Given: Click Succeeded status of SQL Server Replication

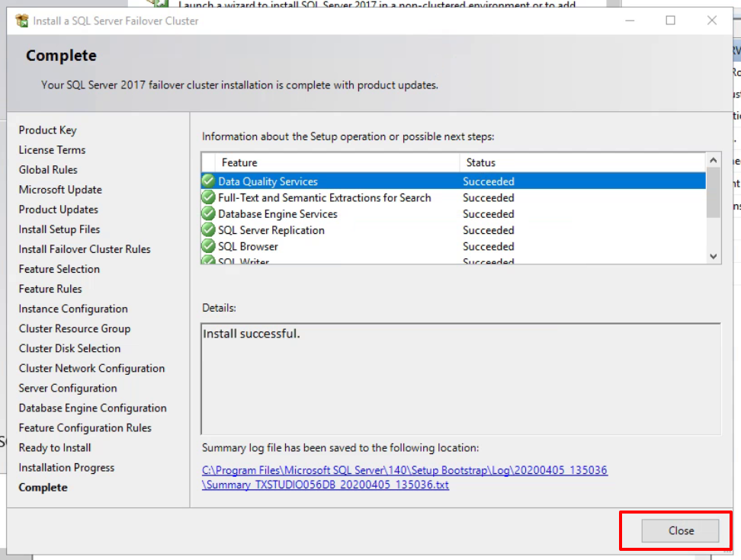Looking at the screenshot, I should [x=488, y=230].
